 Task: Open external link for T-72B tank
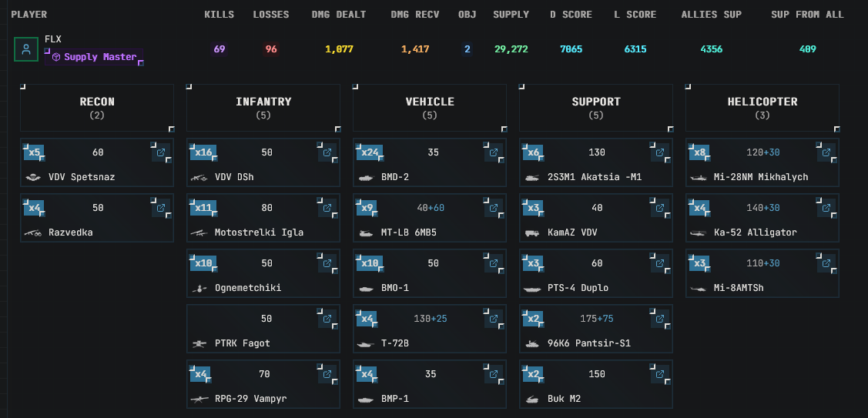click(494, 319)
